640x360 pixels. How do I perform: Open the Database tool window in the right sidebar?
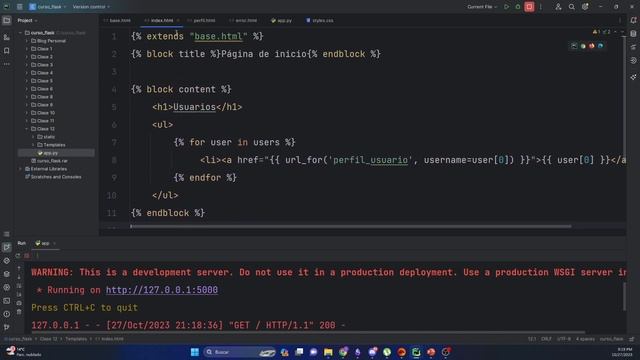pyautogui.click(x=633, y=34)
